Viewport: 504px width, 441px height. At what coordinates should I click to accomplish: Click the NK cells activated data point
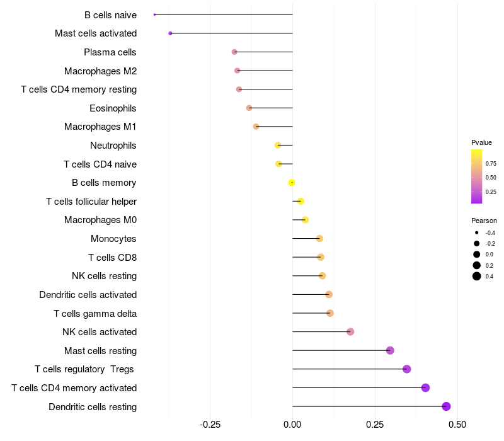pyautogui.click(x=350, y=332)
